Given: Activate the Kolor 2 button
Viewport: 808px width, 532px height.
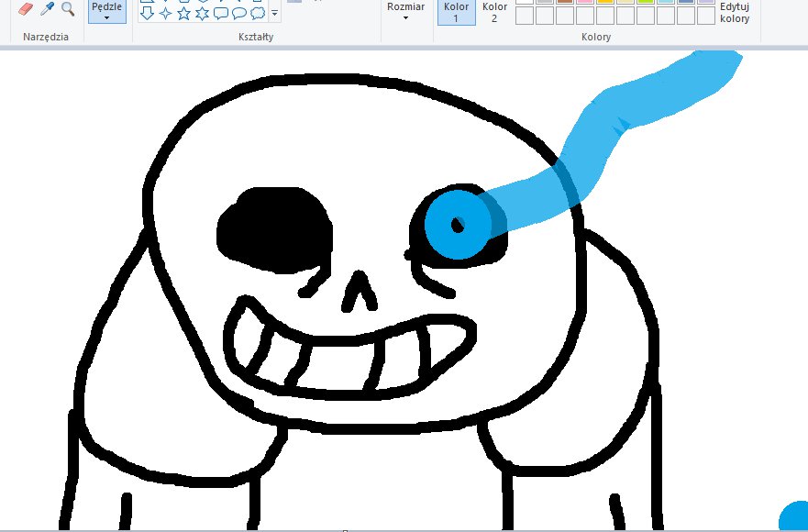Looking at the screenshot, I should click(494, 12).
